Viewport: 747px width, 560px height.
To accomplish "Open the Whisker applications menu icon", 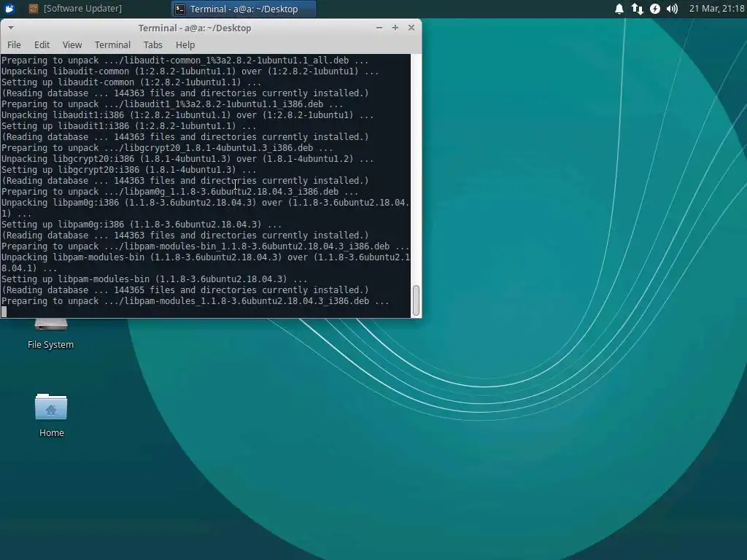I will [9, 9].
